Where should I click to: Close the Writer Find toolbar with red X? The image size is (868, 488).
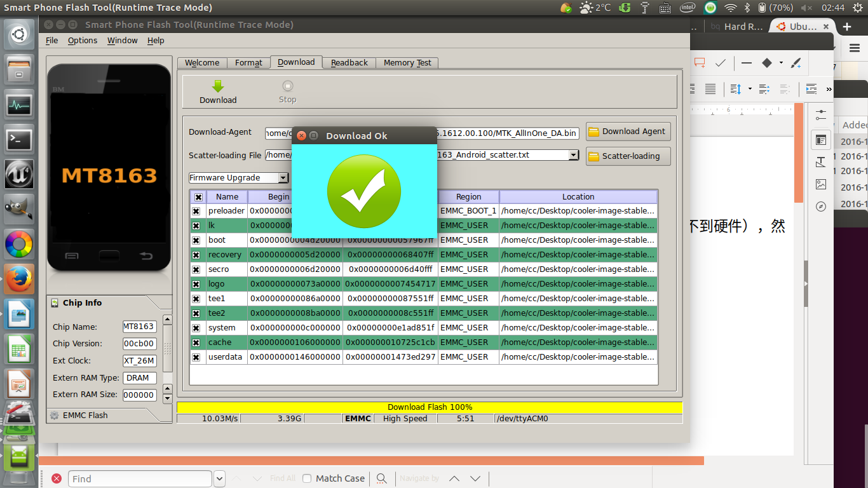tap(57, 478)
